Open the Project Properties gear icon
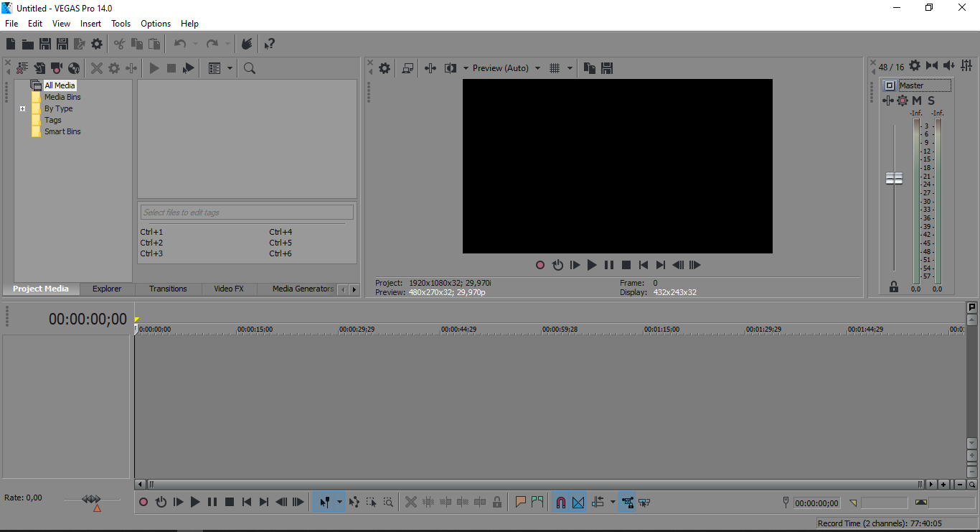 97,43
